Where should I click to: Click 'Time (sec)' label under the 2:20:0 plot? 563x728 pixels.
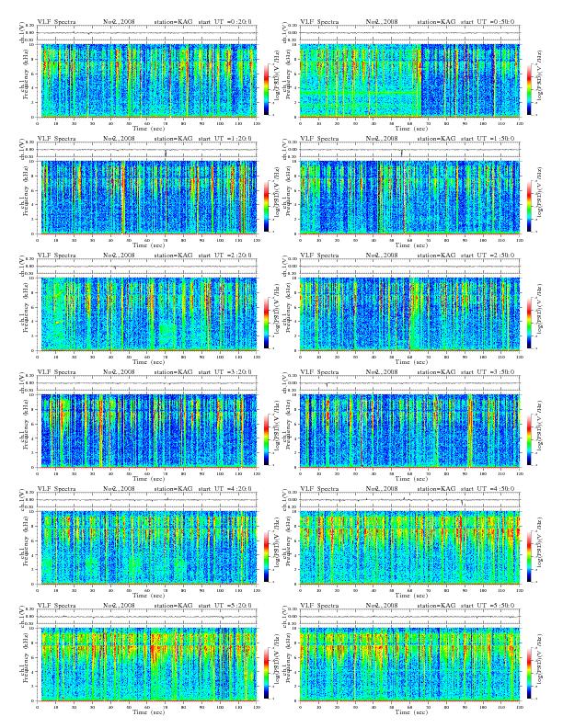(148, 361)
